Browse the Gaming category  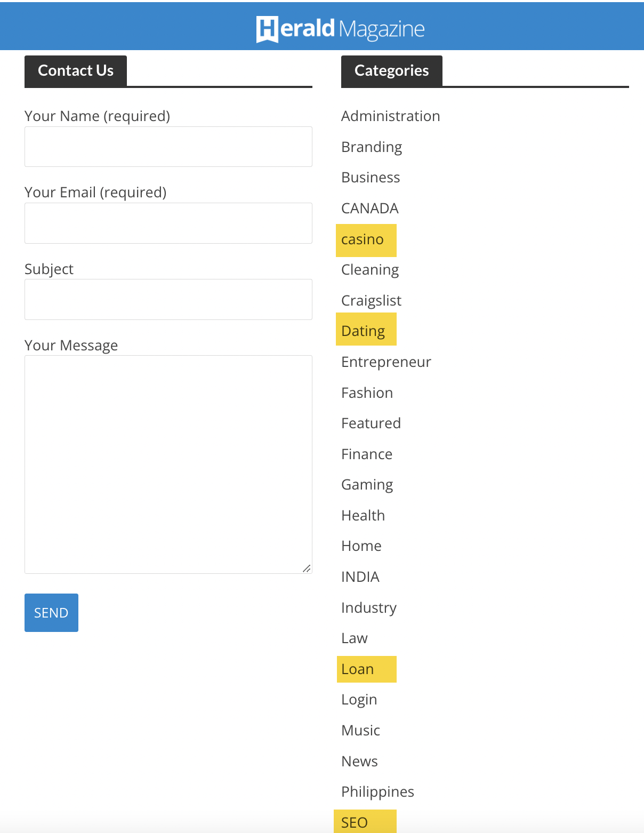tap(367, 485)
